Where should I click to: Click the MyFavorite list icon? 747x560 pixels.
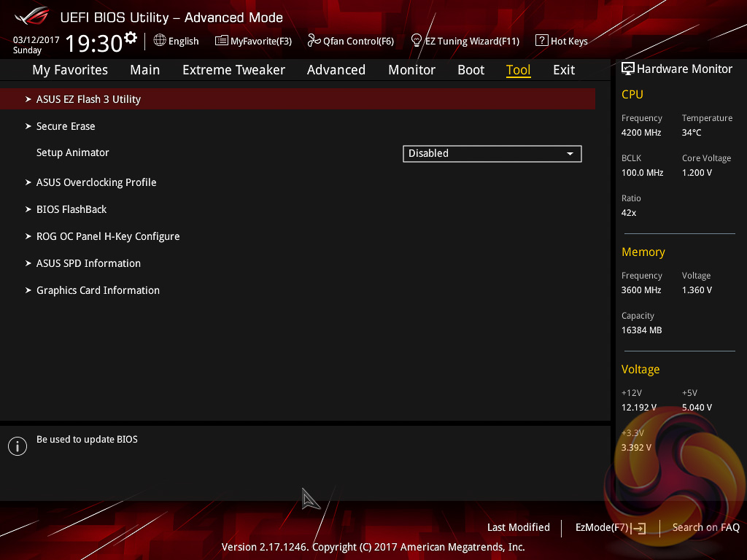[222, 41]
